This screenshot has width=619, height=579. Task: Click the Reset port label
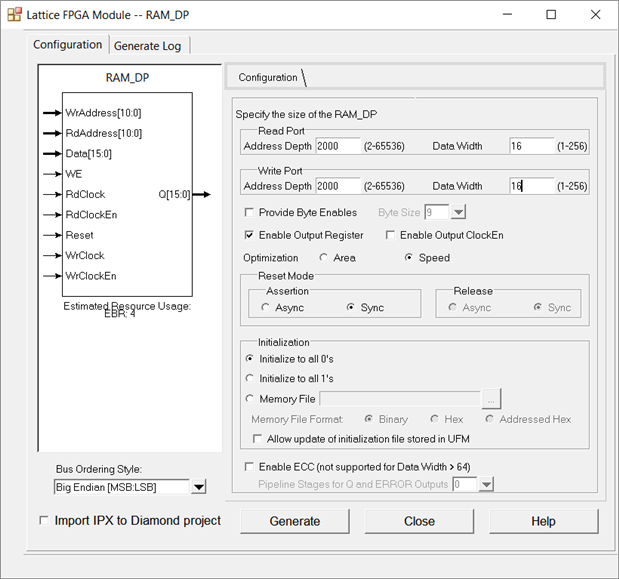coord(79,235)
